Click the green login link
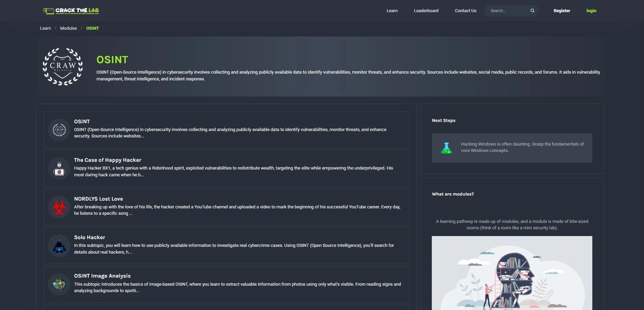644x310 pixels. (x=591, y=10)
